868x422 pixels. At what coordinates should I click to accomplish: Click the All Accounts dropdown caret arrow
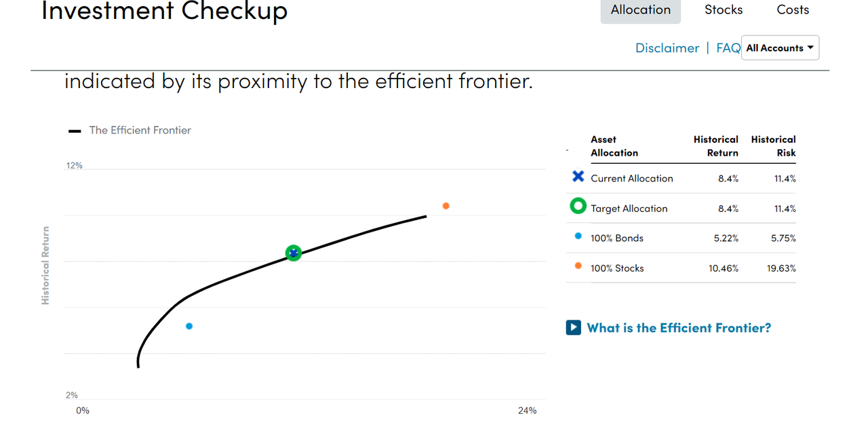810,47
